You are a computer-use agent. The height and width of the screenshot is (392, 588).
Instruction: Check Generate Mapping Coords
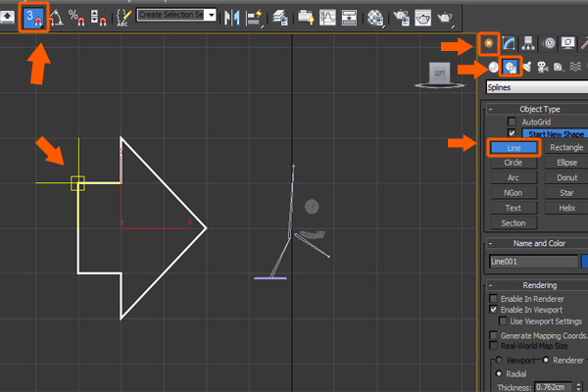tap(494, 335)
